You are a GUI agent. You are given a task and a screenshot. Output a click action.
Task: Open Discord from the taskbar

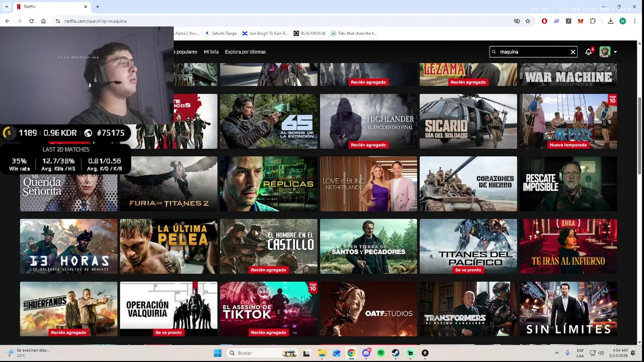pyautogui.click(x=366, y=353)
